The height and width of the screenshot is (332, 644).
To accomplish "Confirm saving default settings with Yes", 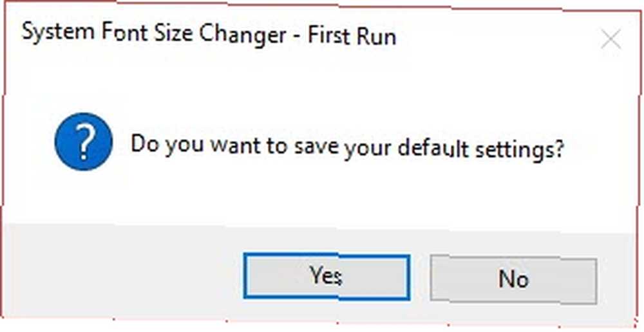I will tap(327, 277).
